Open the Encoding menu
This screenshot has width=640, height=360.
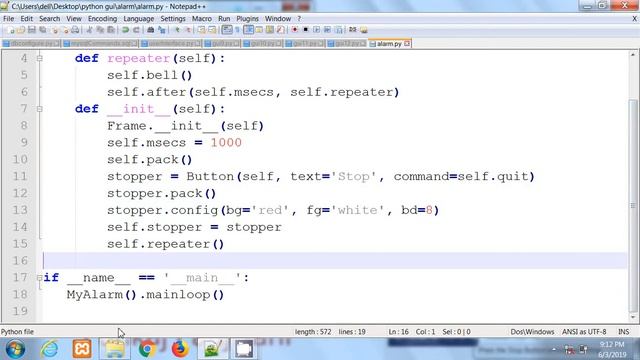[x=102, y=19]
